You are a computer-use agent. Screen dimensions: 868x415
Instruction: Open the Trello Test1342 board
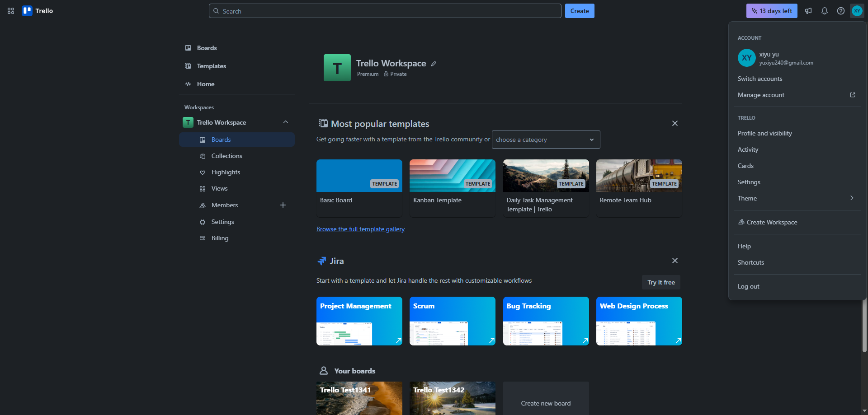click(x=453, y=398)
